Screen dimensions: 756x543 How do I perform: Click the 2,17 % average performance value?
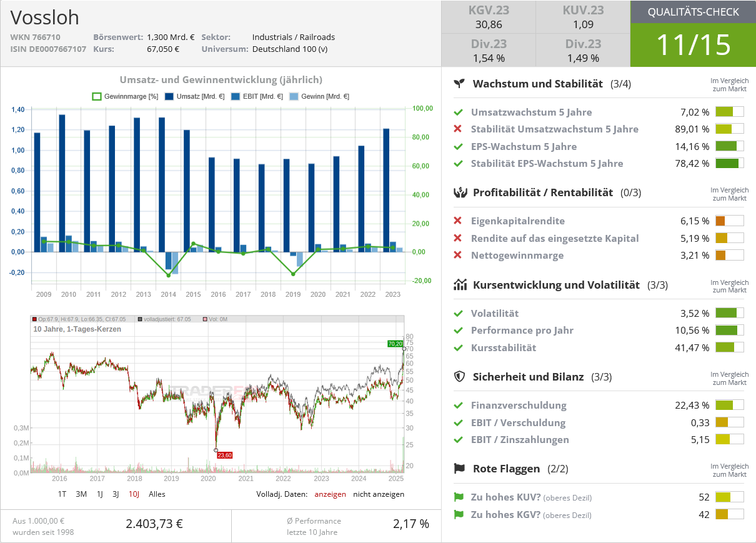(x=411, y=524)
